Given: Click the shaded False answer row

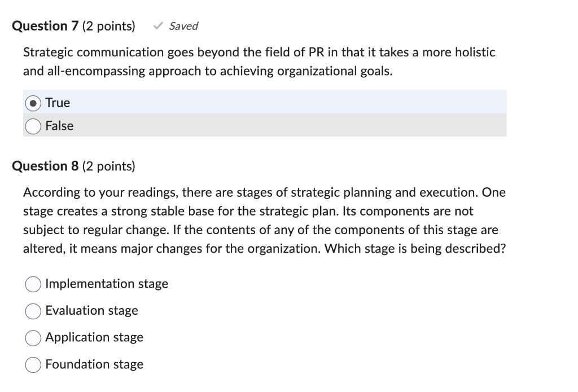Looking at the screenshot, I should [265, 125].
